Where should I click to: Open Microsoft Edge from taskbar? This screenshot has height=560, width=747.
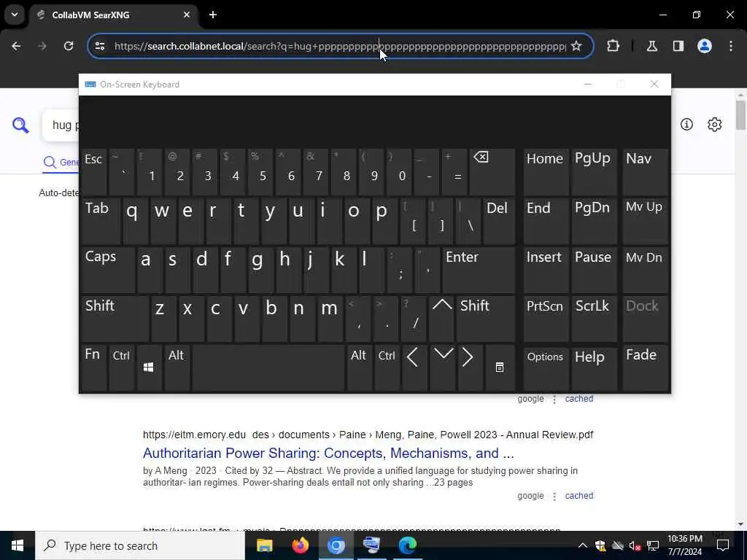pos(407,545)
